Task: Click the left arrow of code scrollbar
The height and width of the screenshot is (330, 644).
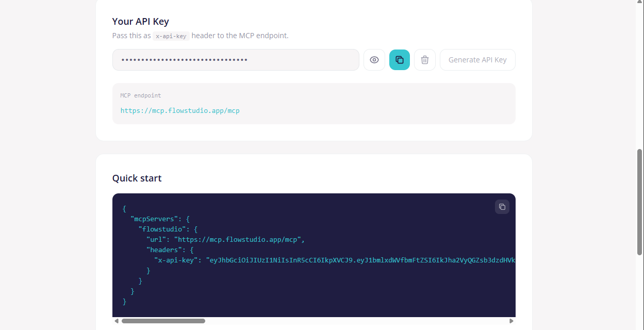Action: click(117, 321)
